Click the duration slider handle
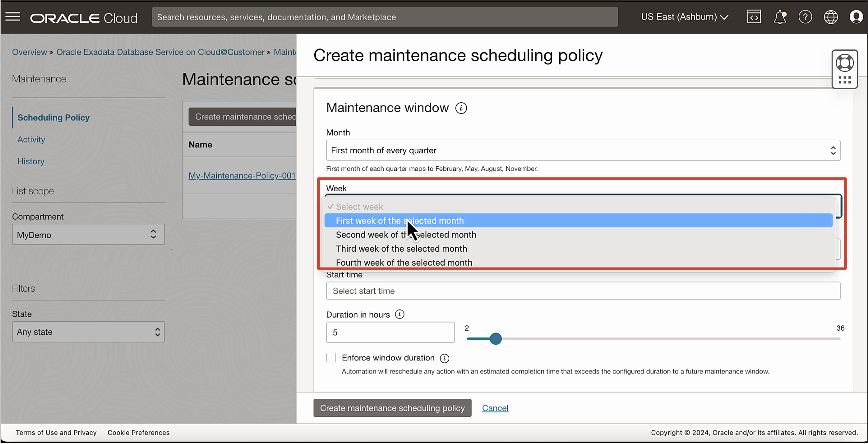The height and width of the screenshot is (444, 868). pyautogui.click(x=495, y=338)
